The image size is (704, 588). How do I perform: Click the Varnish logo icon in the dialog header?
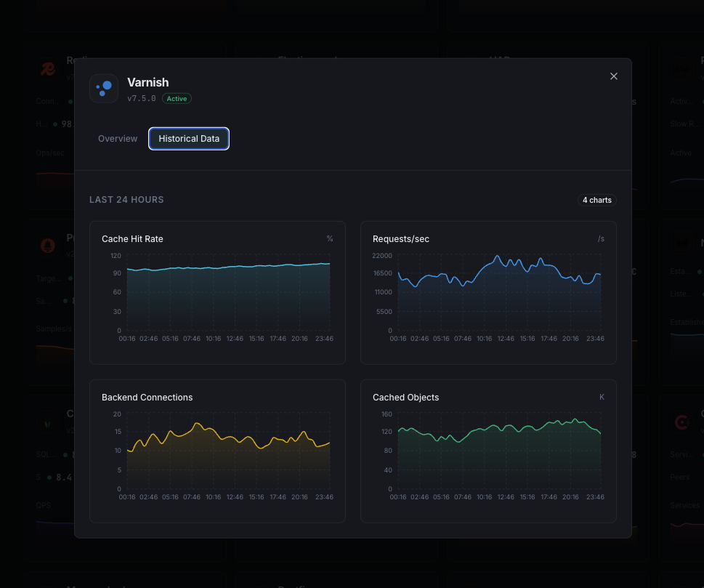(x=104, y=88)
